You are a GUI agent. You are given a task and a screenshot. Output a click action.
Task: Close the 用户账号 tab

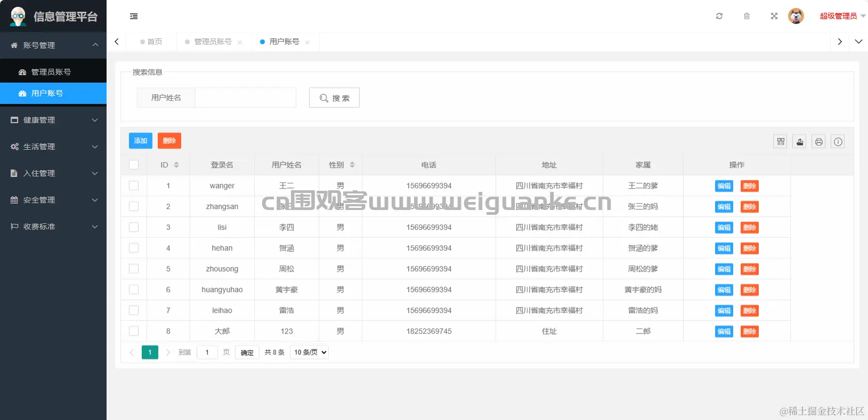(307, 42)
